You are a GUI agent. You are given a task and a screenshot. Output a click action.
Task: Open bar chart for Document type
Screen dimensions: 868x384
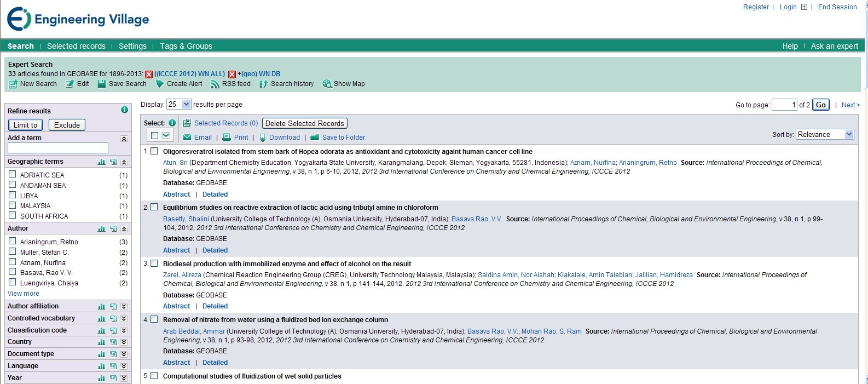[101, 354]
